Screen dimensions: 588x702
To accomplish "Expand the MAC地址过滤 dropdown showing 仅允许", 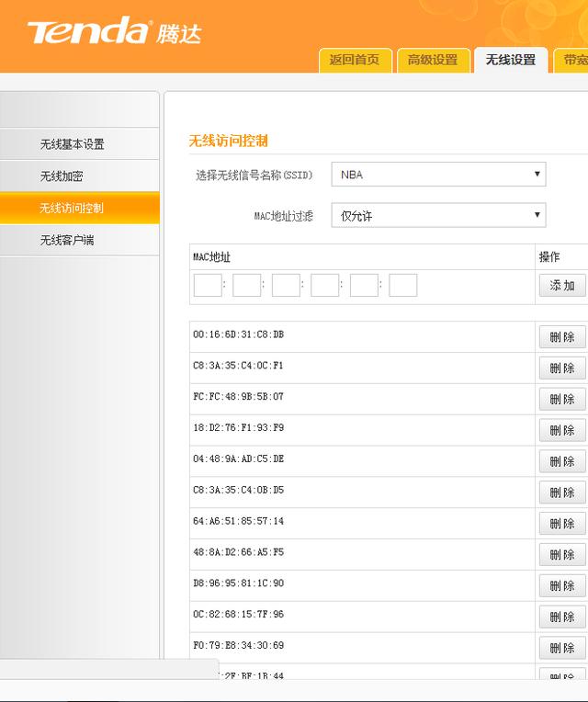I will pyautogui.click(x=438, y=215).
